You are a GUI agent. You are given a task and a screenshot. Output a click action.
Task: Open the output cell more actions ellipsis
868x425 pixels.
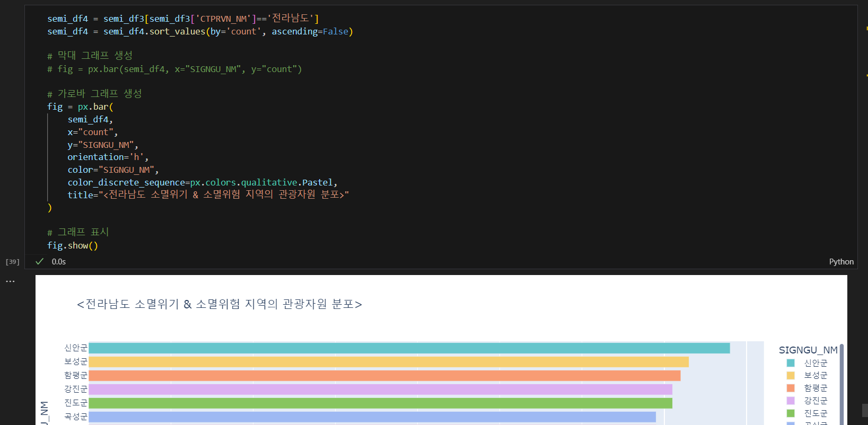point(10,281)
